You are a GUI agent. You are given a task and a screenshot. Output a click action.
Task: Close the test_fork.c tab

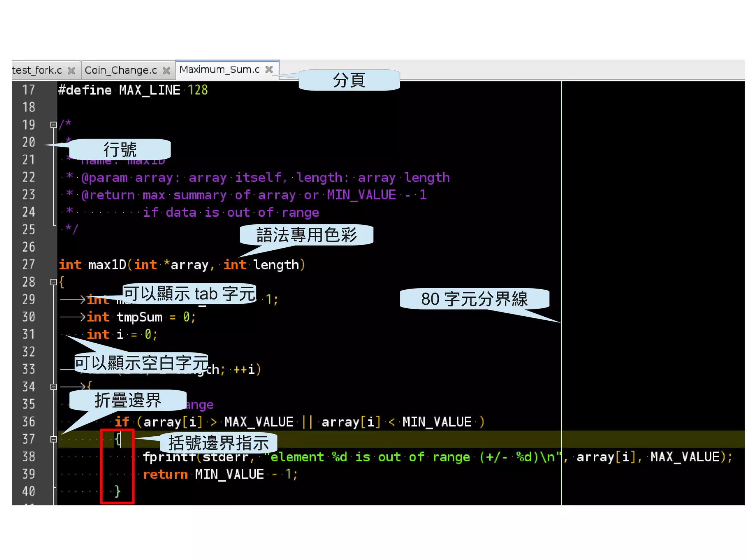click(71, 70)
